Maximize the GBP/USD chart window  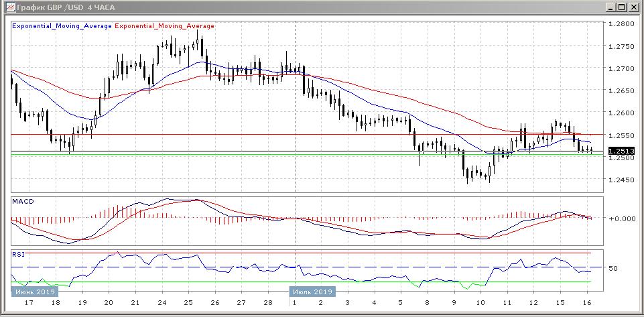point(623,7)
